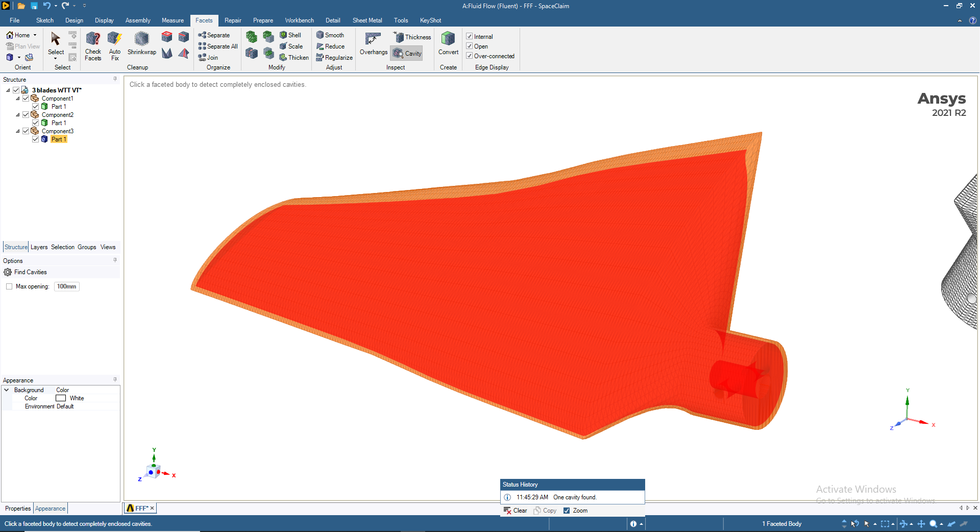980x532 pixels.
Task: Click the Convert tool in Create
Action: pos(448,44)
